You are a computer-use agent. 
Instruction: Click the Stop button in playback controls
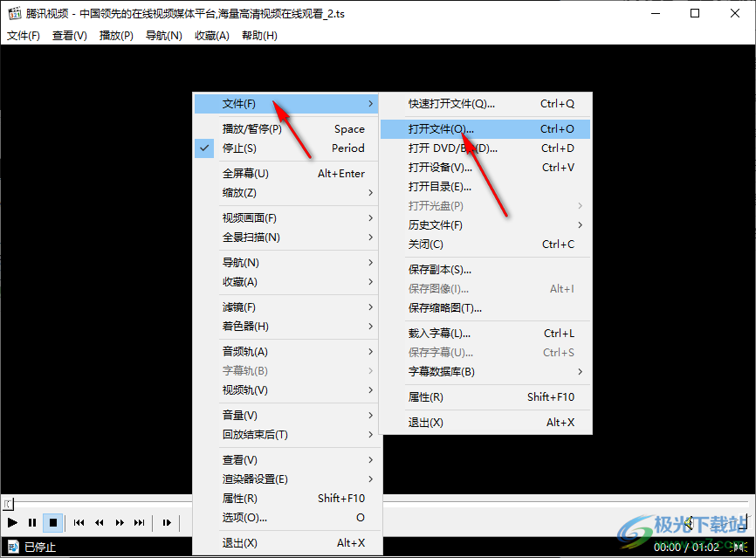coord(53,523)
